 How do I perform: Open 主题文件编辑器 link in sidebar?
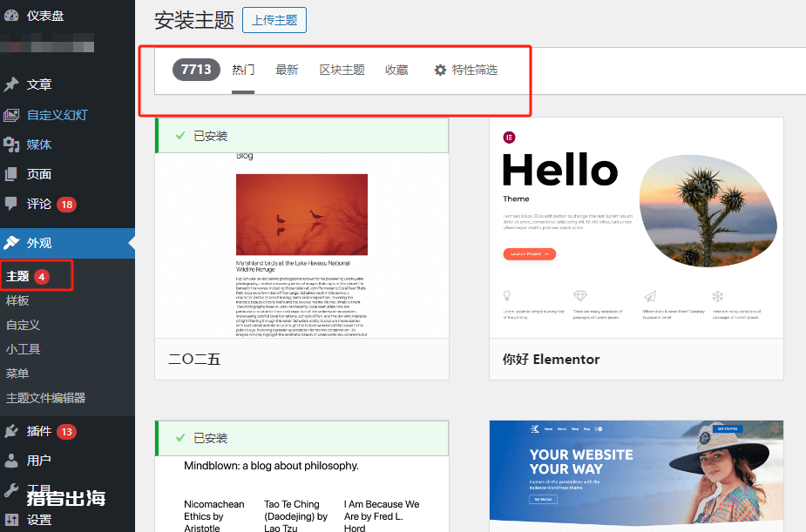click(45, 398)
